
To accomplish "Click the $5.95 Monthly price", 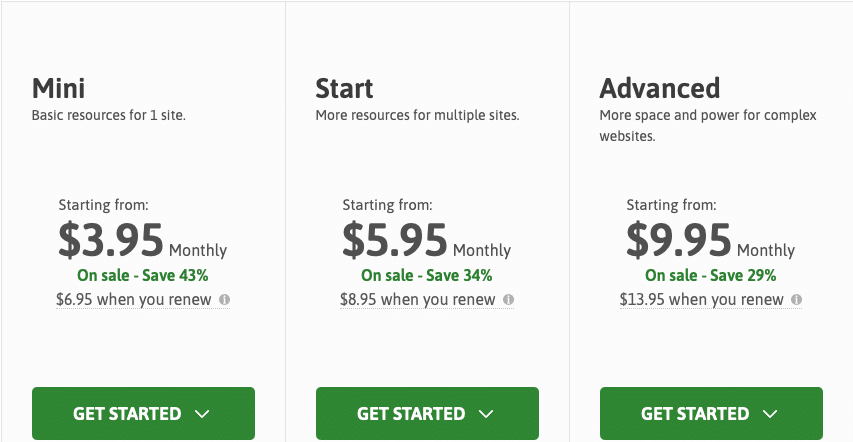I will [426, 241].
